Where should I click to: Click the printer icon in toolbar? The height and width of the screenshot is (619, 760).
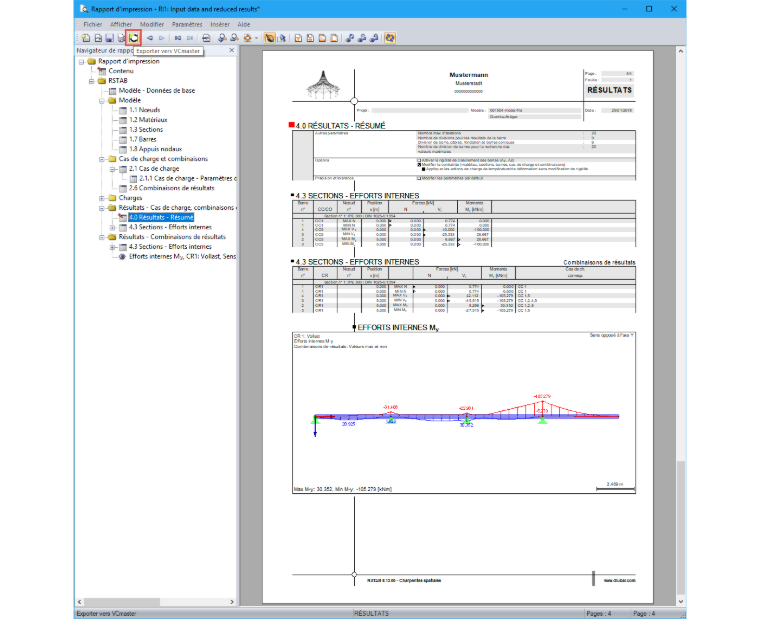tap(121, 38)
